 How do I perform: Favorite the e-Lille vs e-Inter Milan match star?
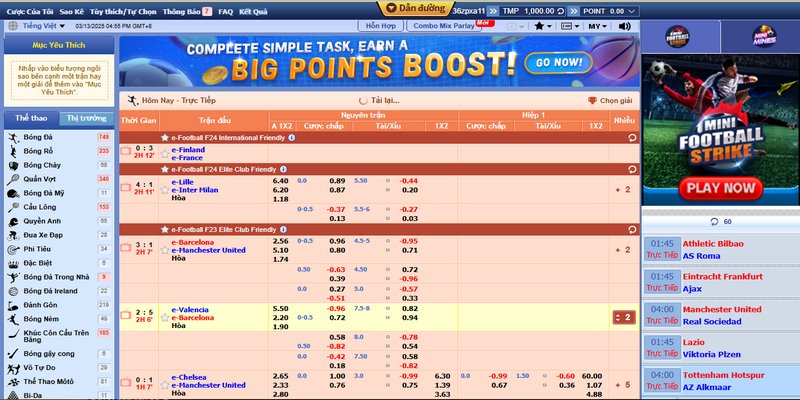164,187
